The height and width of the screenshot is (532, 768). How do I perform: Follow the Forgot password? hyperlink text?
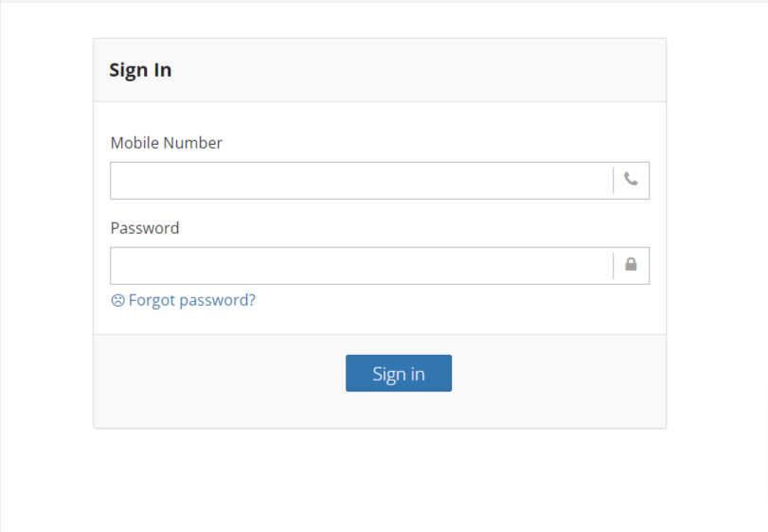click(192, 300)
